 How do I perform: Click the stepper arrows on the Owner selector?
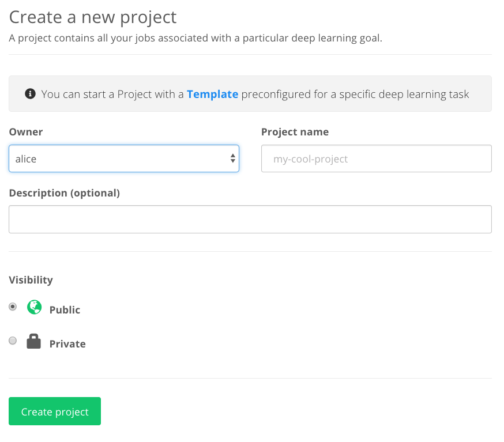[x=233, y=158]
